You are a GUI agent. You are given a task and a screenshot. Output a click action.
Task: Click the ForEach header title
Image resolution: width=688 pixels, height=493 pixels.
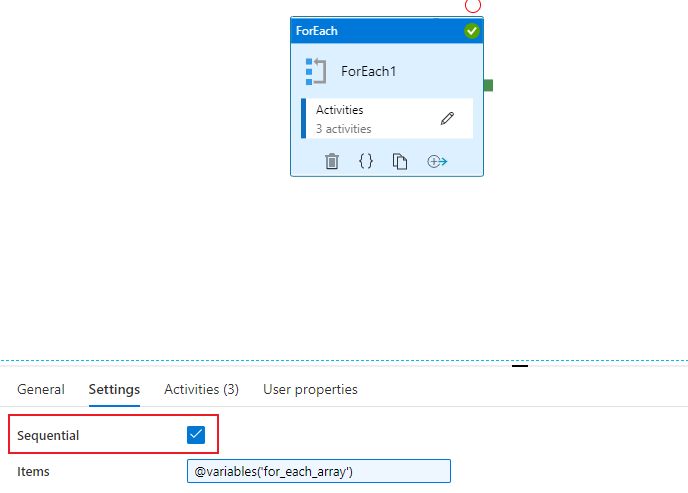coord(317,31)
